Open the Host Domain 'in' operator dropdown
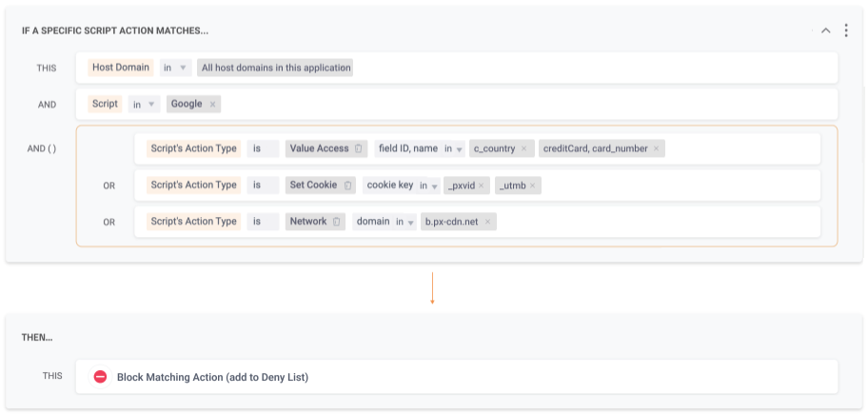This screenshot has width=868, height=414. click(x=173, y=68)
